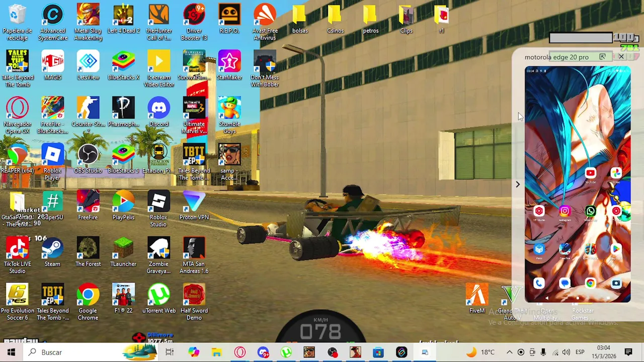The width and height of the screenshot is (644, 362).
Task: Select the PlayPelis shortcut
Action: pos(123,206)
